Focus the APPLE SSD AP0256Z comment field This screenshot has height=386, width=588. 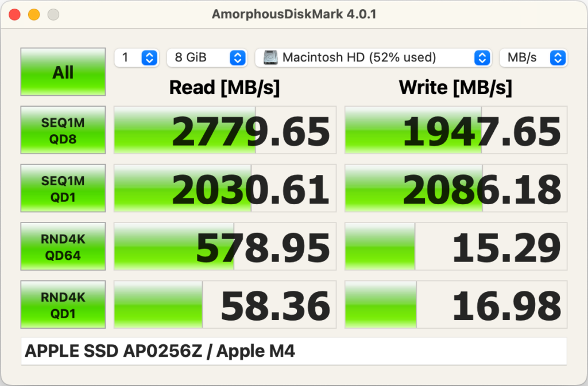point(294,351)
